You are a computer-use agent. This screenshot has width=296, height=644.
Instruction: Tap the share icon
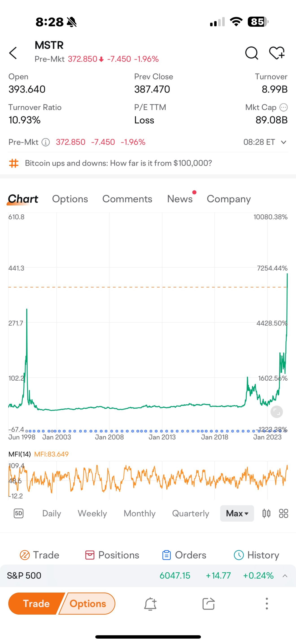pyautogui.click(x=208, y=604)
